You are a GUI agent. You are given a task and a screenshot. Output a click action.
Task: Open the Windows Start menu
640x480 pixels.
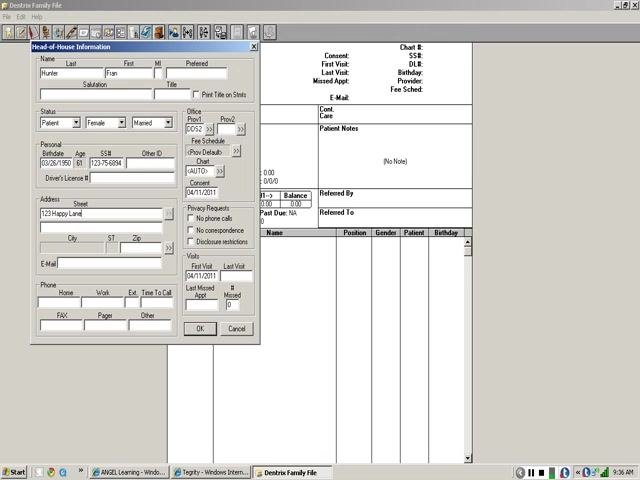coord(13,472)
